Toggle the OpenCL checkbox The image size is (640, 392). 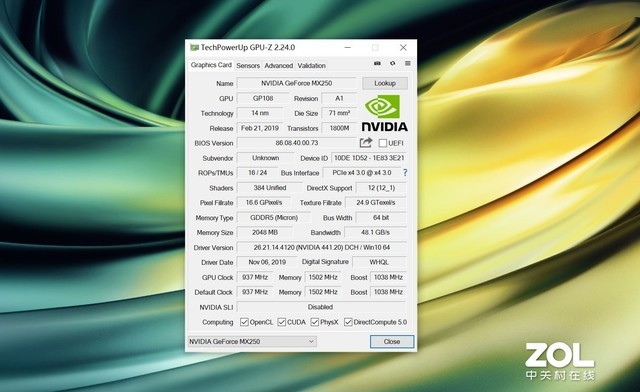click(244, 322)
